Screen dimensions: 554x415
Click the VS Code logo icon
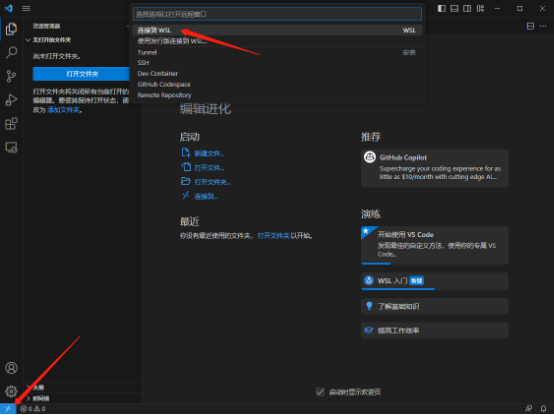click(8, 8)
